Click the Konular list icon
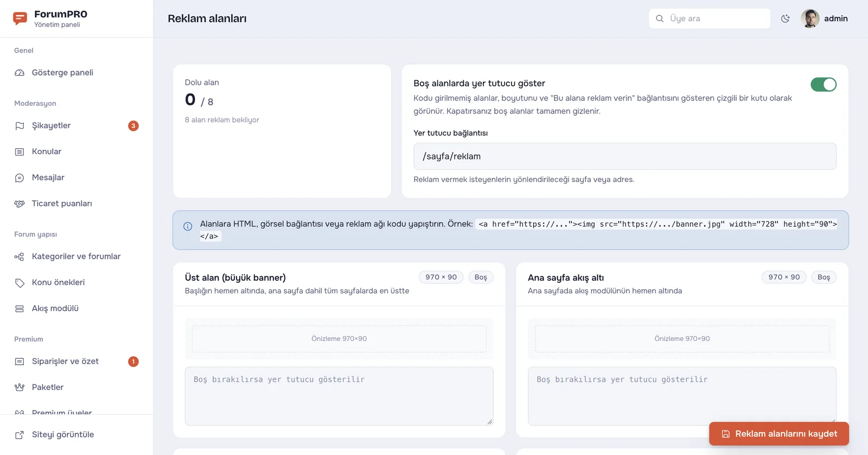Viewport: 868px width, 455px height. (x=20, y=152)
